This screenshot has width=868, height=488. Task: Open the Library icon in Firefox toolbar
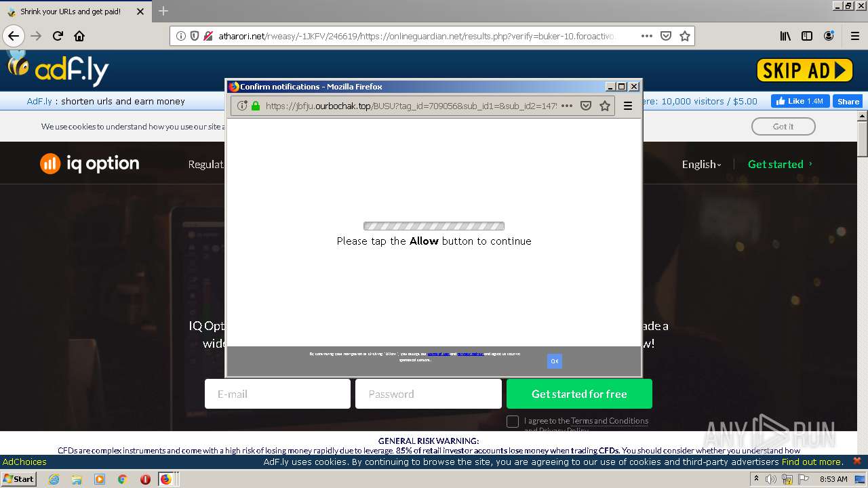(785, 36)
